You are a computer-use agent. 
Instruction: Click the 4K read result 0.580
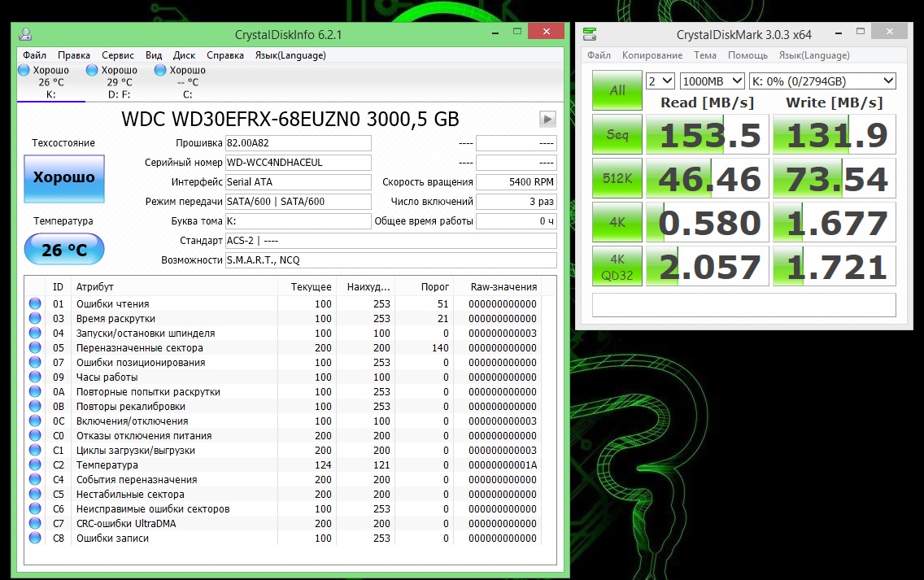[x=708, y=222]
